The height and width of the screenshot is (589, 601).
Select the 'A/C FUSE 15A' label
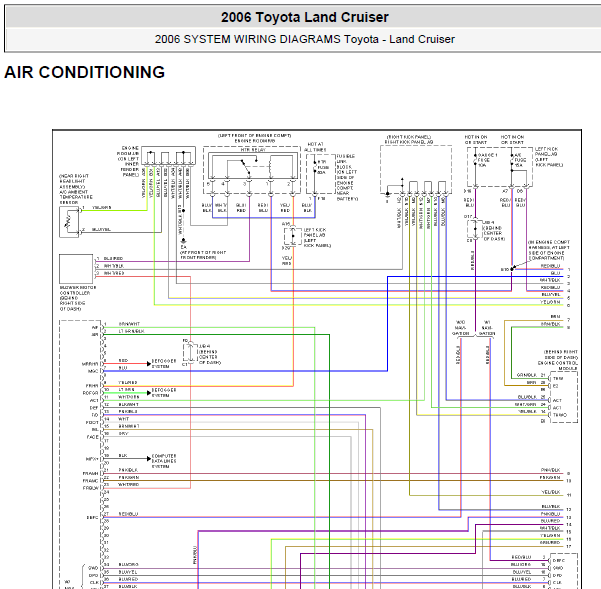point(520,160)
